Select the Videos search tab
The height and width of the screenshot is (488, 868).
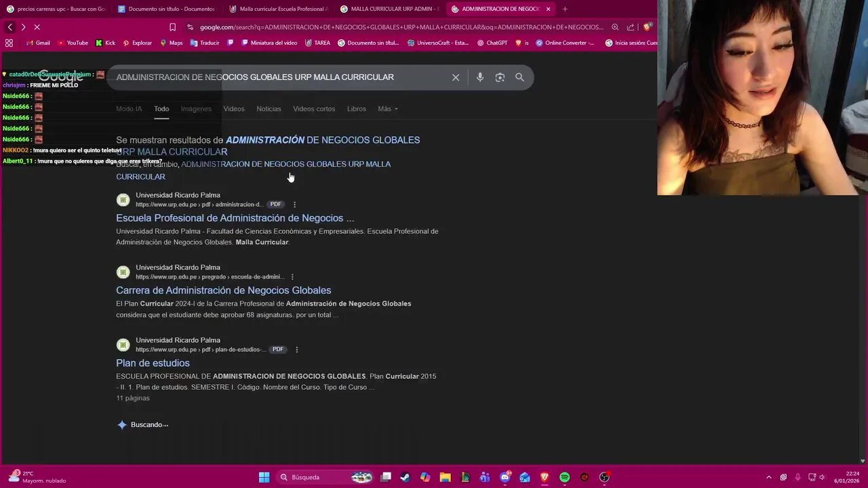[x=234, y=108]
